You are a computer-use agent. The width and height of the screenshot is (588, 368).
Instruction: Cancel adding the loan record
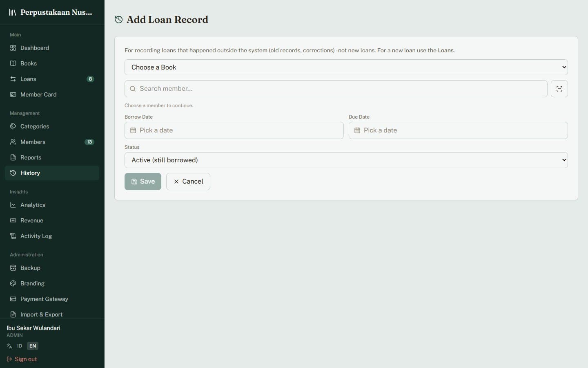pos(188,182)
